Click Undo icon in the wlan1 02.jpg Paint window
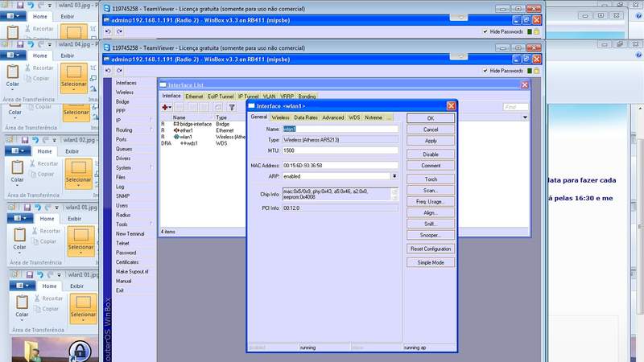 click(x=35, y=140)
